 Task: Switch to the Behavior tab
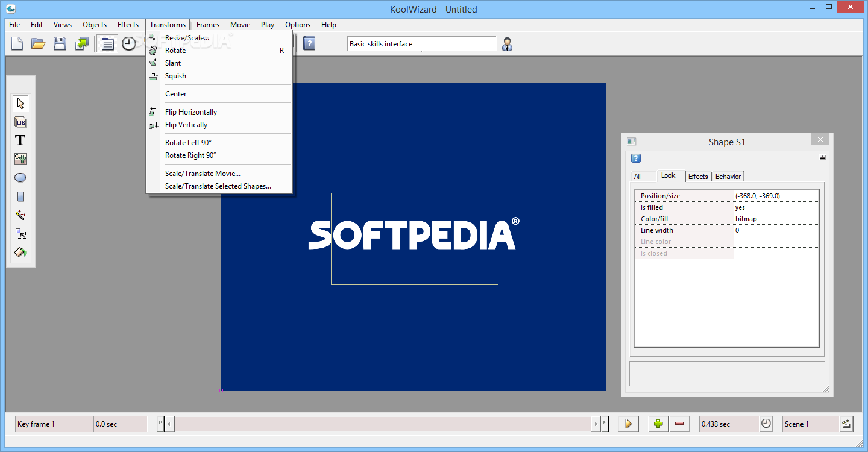[728, 177]
